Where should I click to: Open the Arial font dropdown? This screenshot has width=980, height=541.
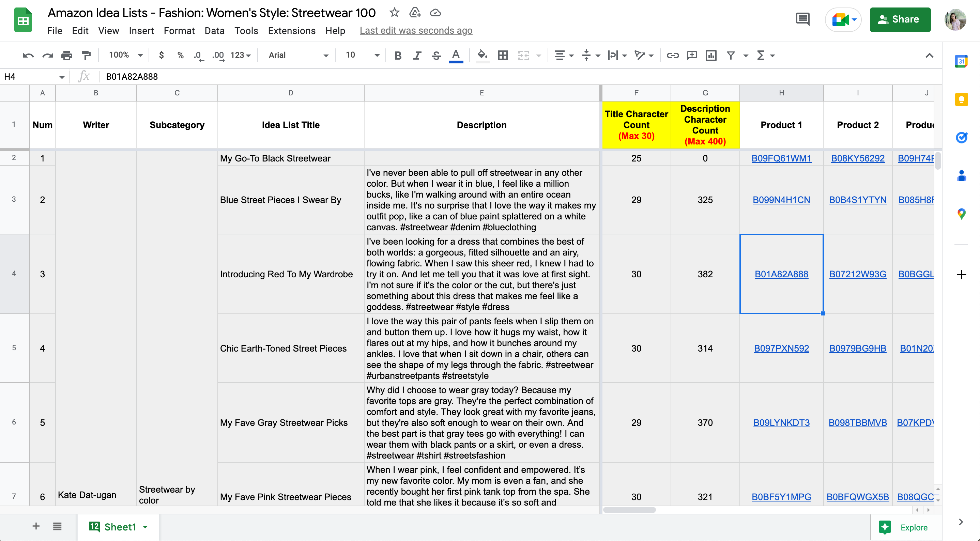[298, 56]
